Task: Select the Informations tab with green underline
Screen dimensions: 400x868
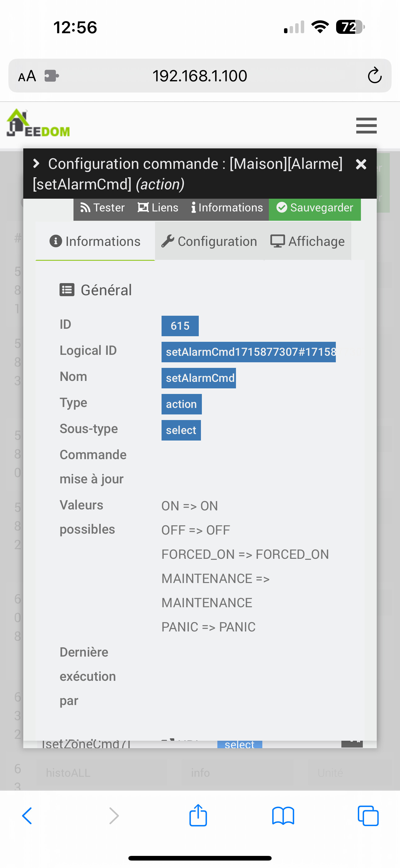Action: (x=95, y=241)
